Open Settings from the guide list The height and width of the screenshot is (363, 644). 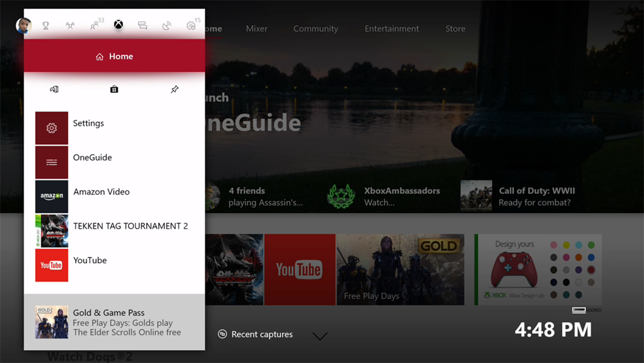[114, 128]
